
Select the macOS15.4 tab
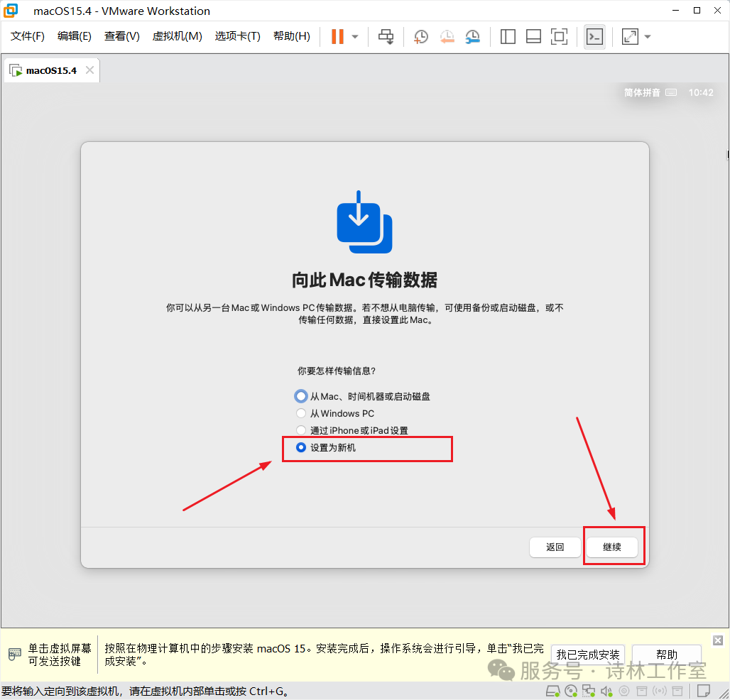[51, 70]
